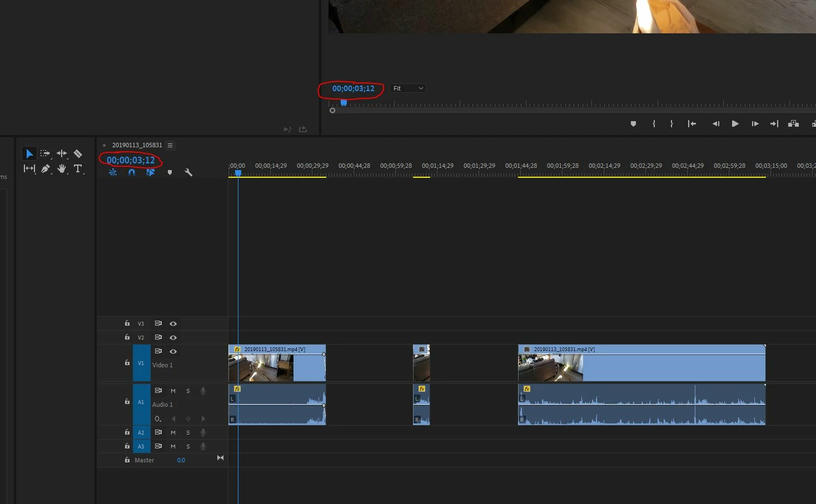Hide the V1 video track output

[173, 351]
